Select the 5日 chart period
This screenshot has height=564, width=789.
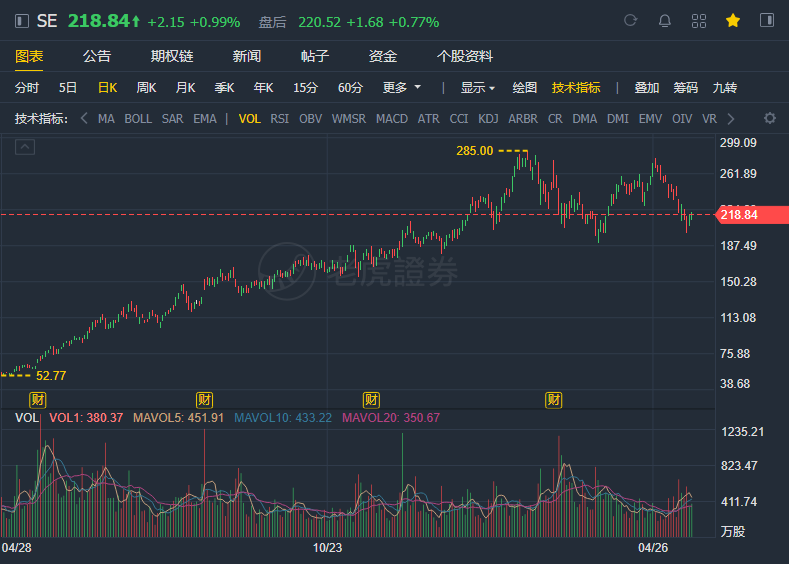tap(68, 88)
